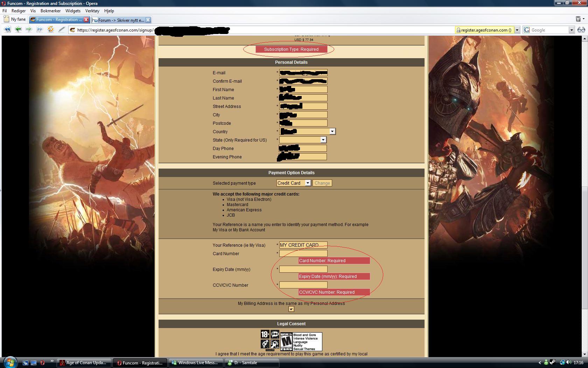The width and height of the screenshot is (588, 368).
Task: Open the State dropdown
Action: pyautogui.click(x=323, y=140)
